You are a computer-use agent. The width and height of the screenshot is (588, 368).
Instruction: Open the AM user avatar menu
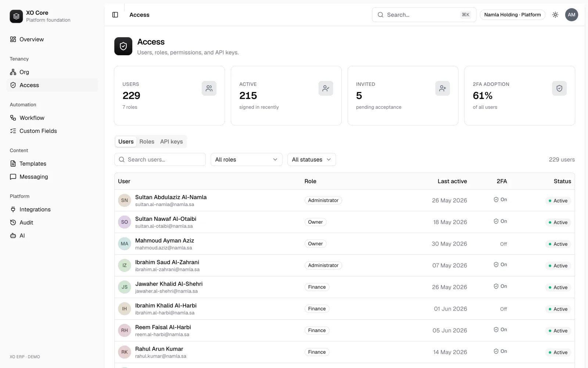pyautogui.click(x=571, y=15)
